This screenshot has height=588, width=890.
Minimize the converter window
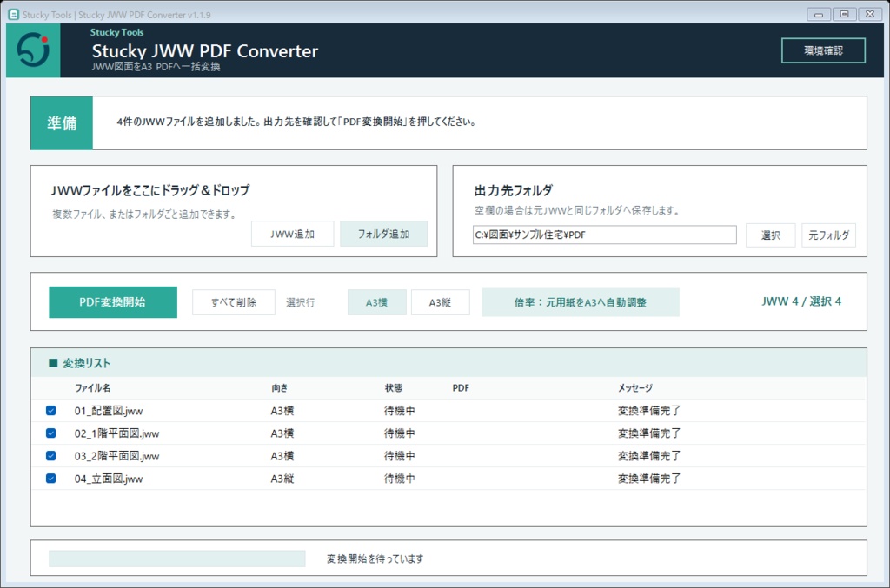(x=819, y=14)
